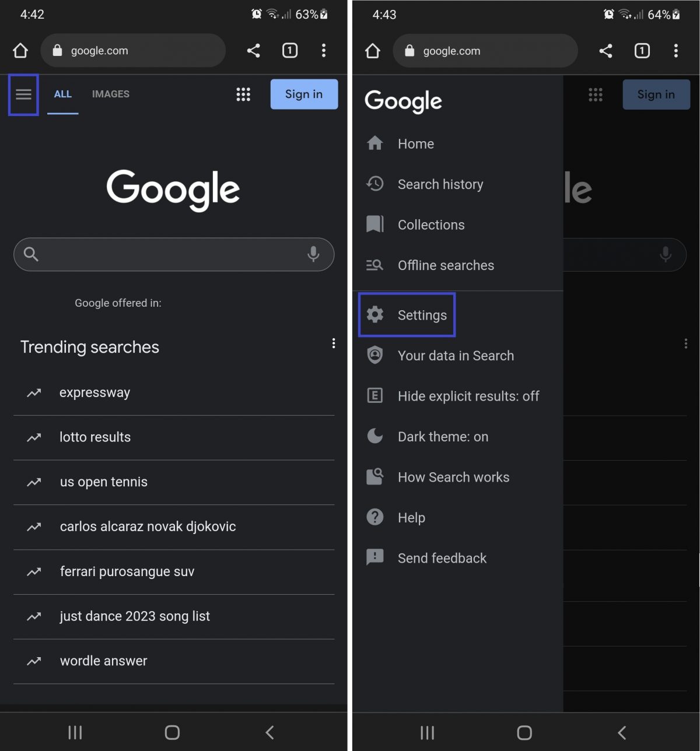Click the Sign in button on left screen
This screenshot has width=700, height=751.
[x=304, y=94]
